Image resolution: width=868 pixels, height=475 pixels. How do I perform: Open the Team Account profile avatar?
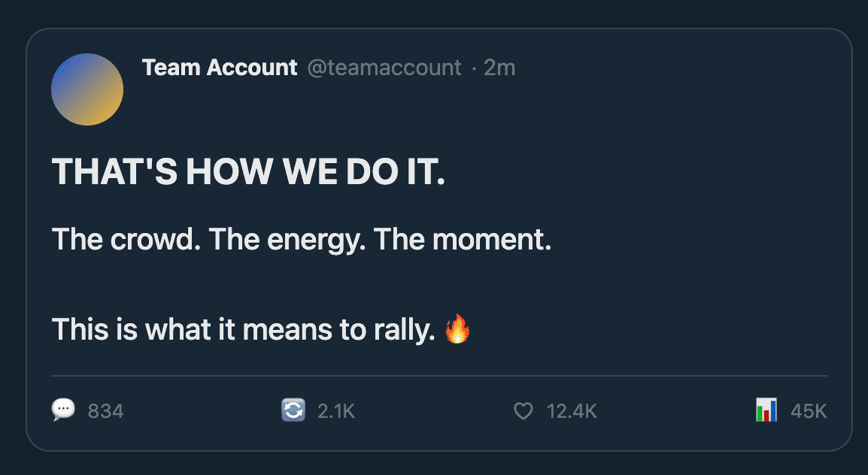[87, 89]
